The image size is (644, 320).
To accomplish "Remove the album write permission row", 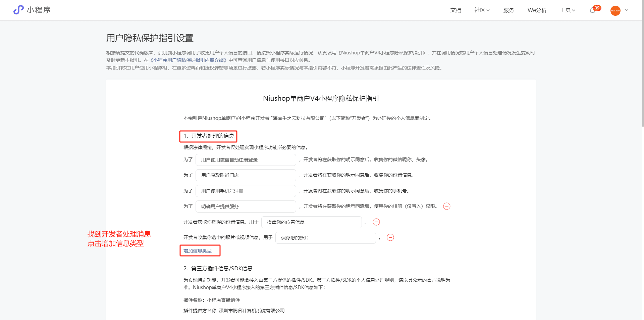I will pyautogui.click(x=446, y=206).
